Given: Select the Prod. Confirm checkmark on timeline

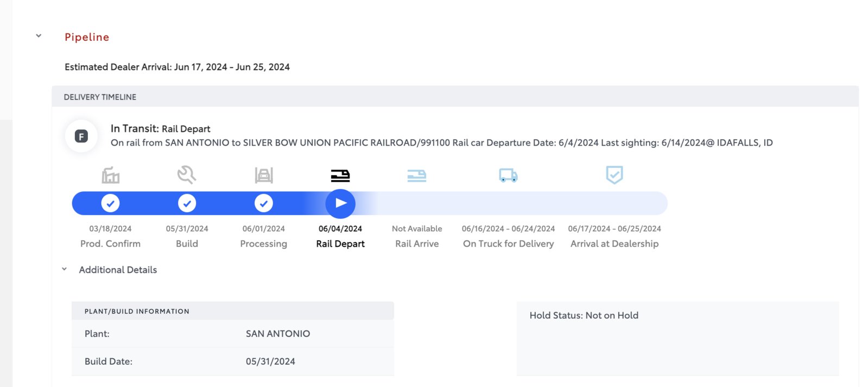Looking at the screenshot, I should pyautogui.click(x=110, y=203).
